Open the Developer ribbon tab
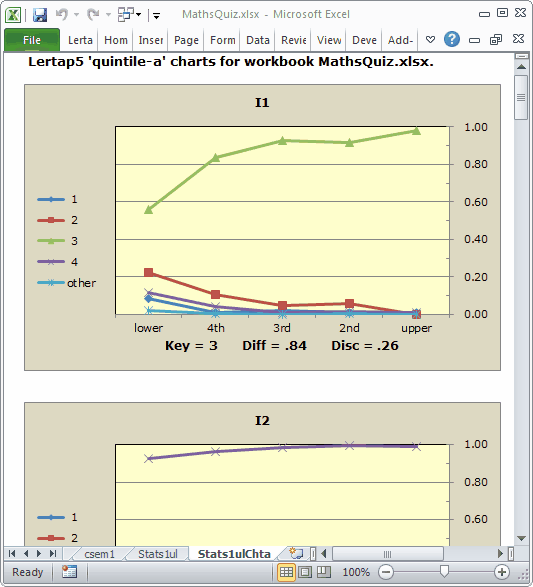 (364, 40)
